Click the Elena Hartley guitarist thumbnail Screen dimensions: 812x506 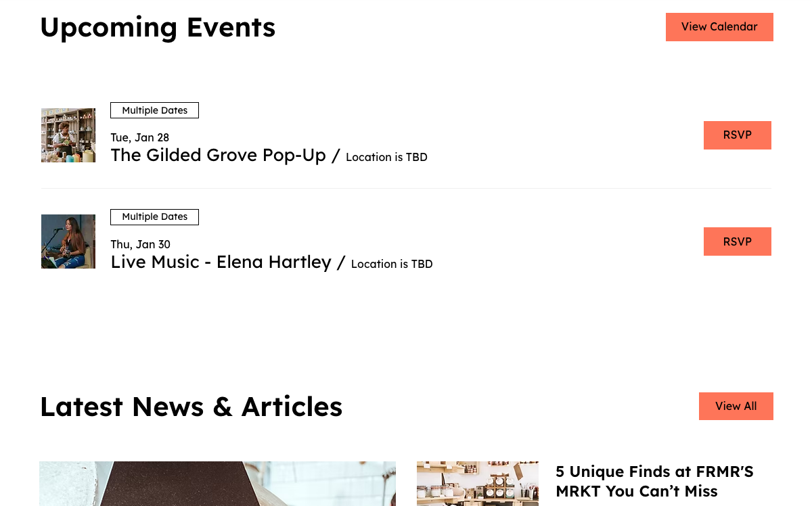(68, 241)
